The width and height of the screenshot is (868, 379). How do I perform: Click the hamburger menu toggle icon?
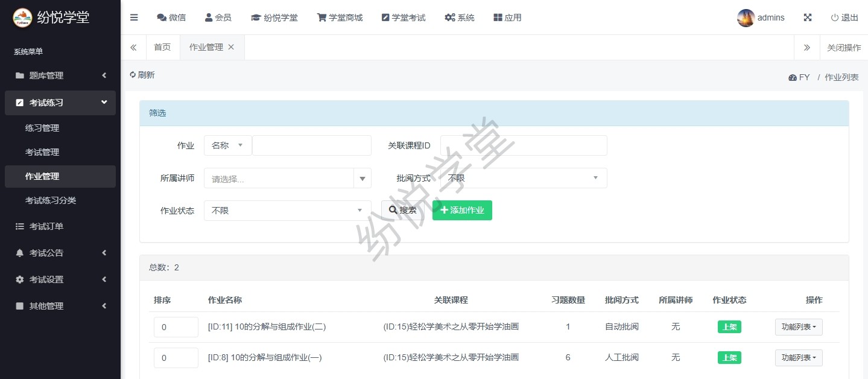click(134, 18)
